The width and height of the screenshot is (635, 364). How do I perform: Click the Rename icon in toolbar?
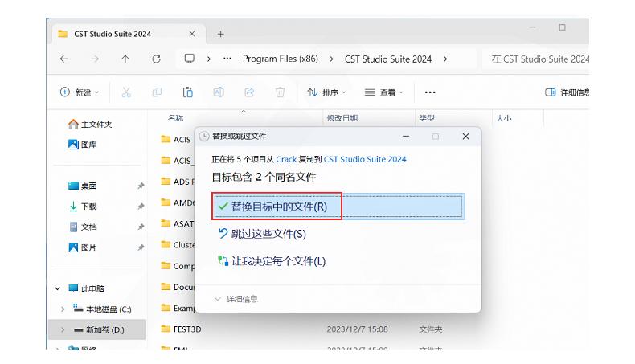[219, 92]
